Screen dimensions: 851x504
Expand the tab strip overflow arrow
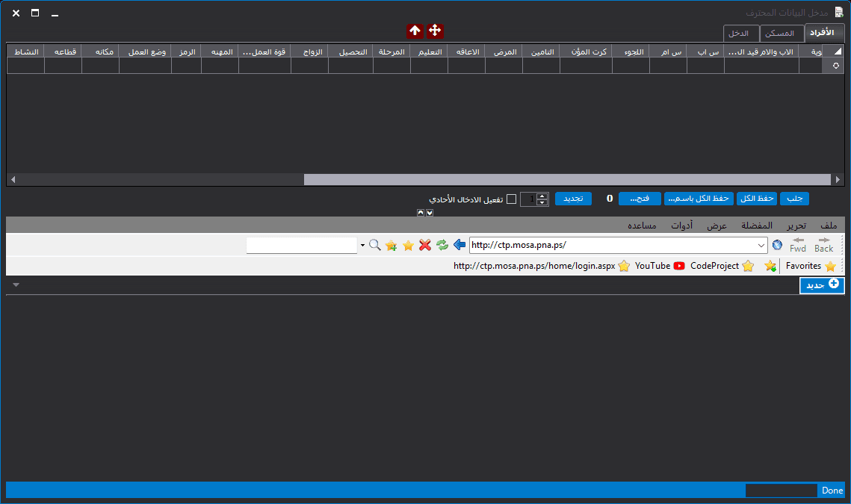(x=16, y=284)
